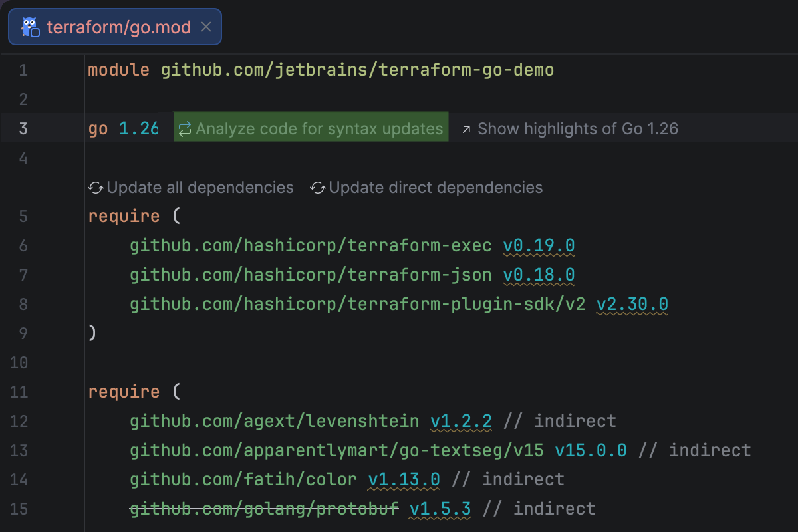Click terraform-plugin-sdk version v2.30.0
The image size is (798, 532).
632,304
